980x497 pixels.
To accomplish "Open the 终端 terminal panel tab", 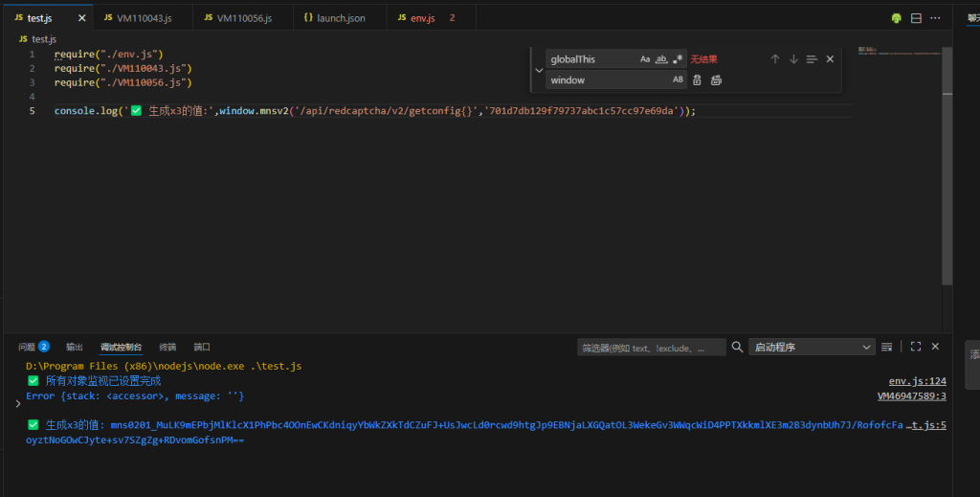I will (167, 347).
